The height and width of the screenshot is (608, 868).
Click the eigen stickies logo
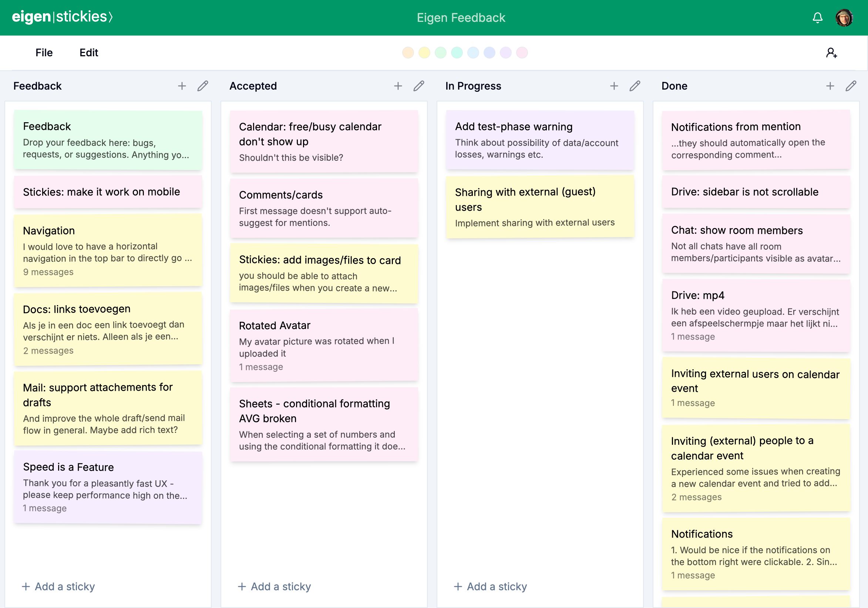[63, 17]
